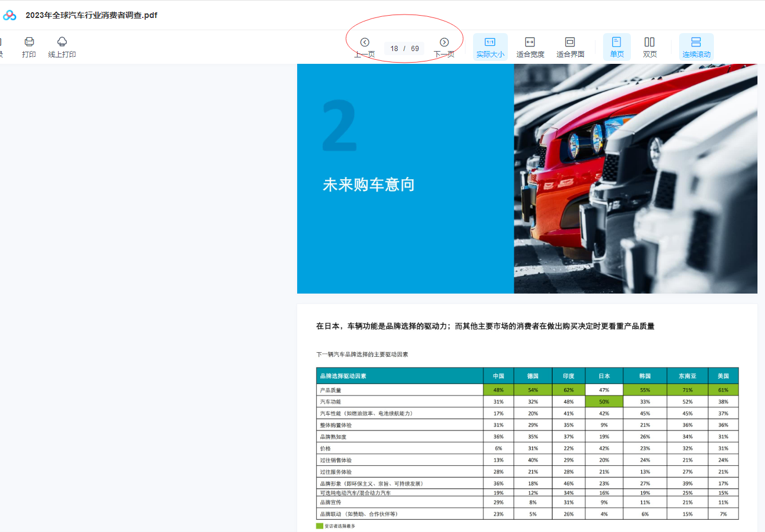Set zoom to 实际大小 actual size
This screenshot has height=532, width=765.
(490, 47)
